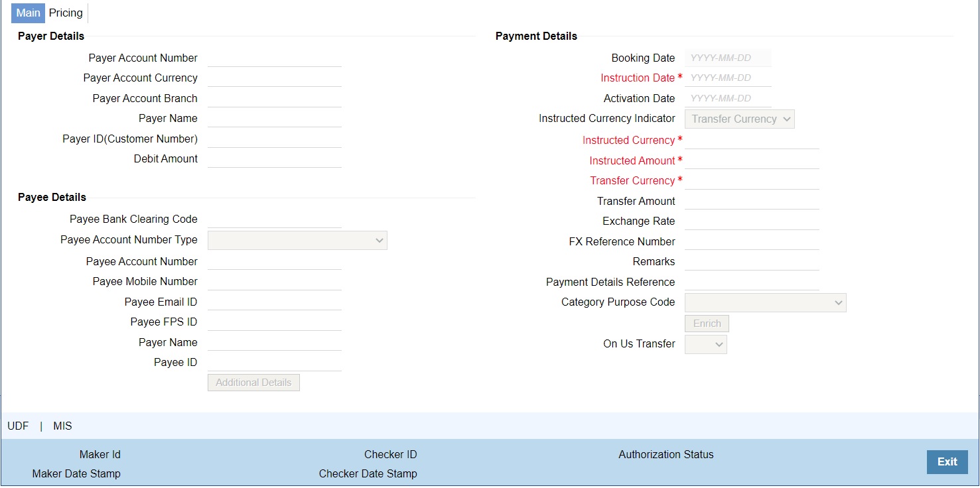The height and width of the screenshot is (488, 980).
Task: Open the Instructed Currency Indicator dropdown
Action: pos(739,119)
